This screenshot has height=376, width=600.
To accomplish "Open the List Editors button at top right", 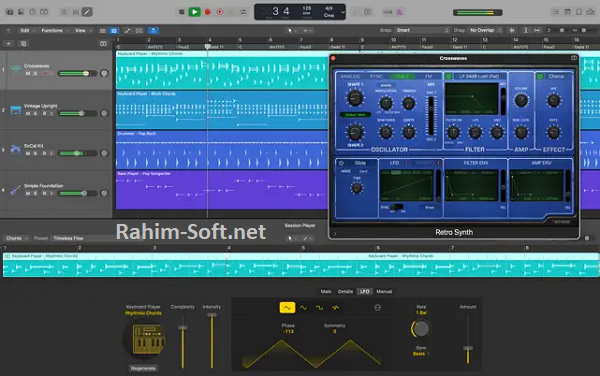I will coord(556,12).
